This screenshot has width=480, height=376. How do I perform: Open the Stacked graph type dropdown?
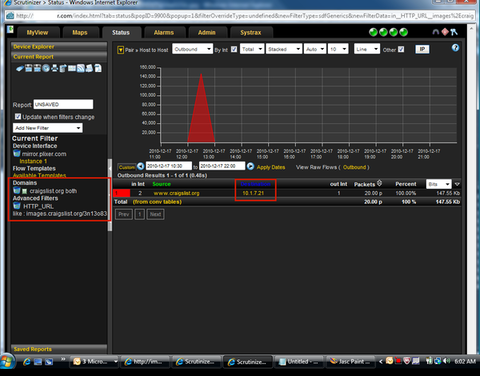[x=284, y=49]
